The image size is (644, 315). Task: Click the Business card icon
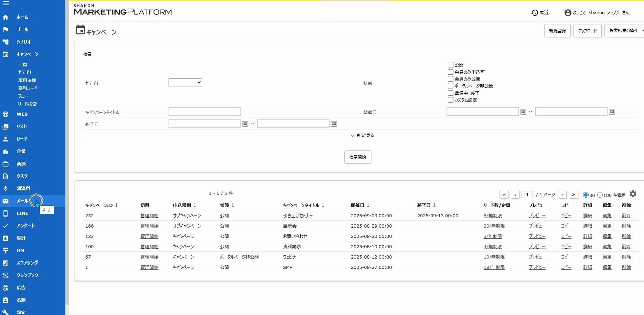(x=6, y=300)
